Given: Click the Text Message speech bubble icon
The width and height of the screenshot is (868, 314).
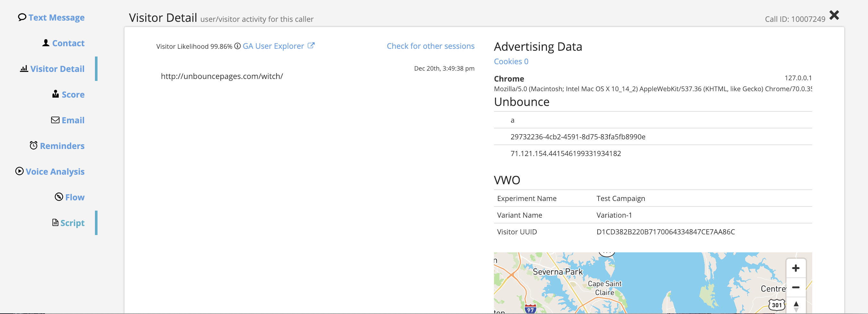Looking at the screenshot, I should pos(22,17).
